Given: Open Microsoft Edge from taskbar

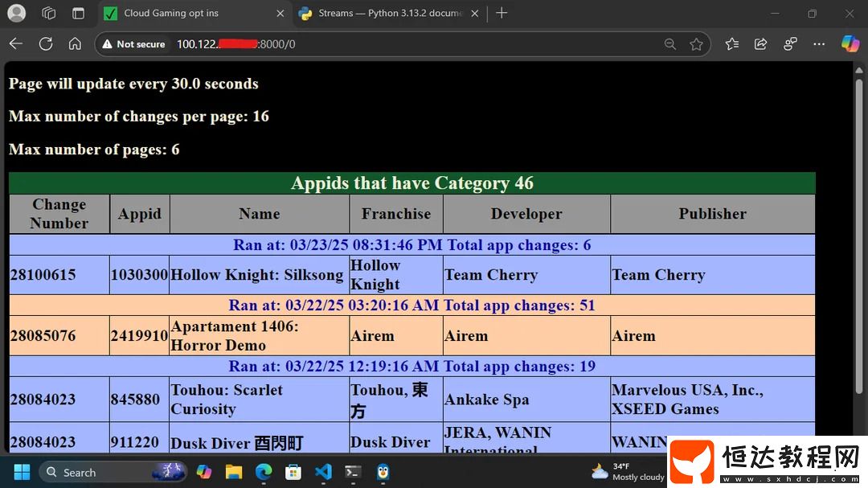Looking at the screenshot, I should coord(264,472).
